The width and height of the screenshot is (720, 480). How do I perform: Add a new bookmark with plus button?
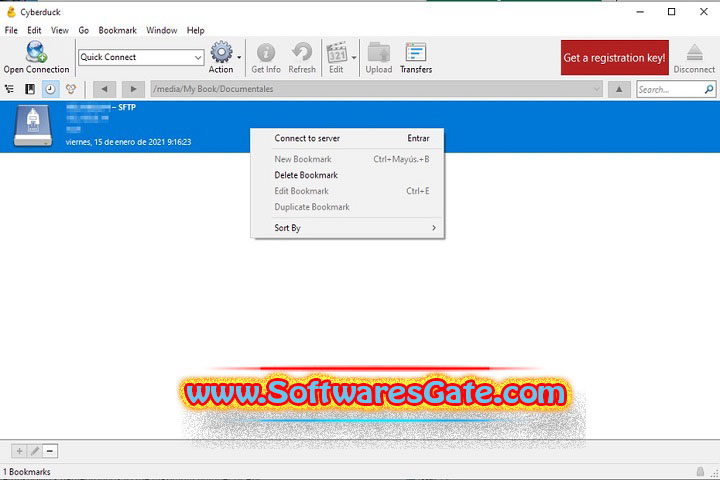[19, 451]
